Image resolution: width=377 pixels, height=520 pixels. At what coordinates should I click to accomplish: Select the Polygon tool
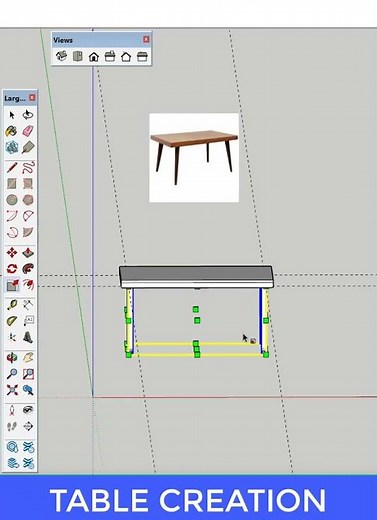click(28, 200)
